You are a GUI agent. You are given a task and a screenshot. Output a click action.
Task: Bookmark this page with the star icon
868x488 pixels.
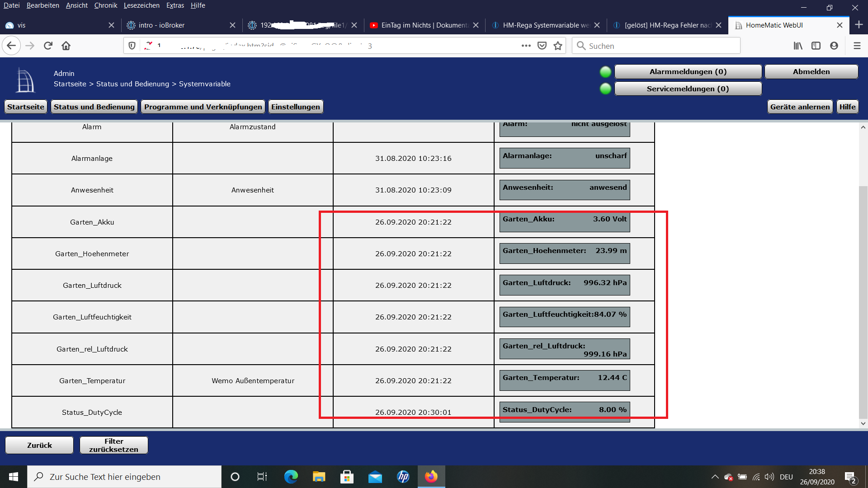pos(558,46)
